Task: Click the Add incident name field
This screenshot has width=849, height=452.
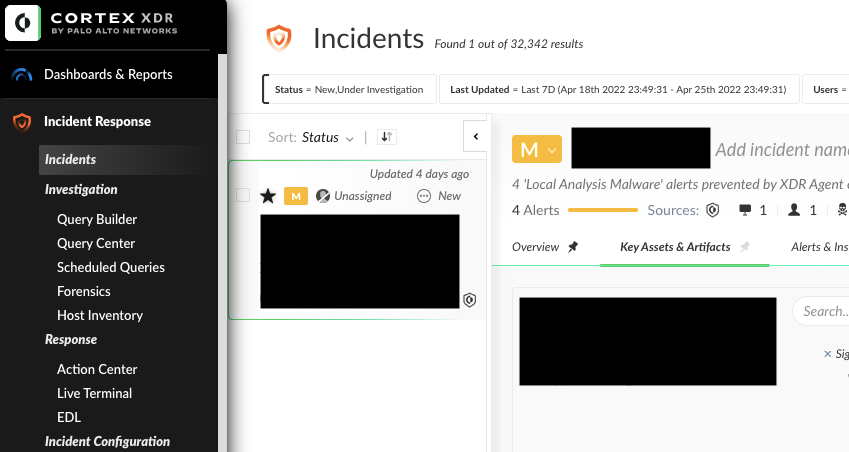Action: click(x=782, y=149)
